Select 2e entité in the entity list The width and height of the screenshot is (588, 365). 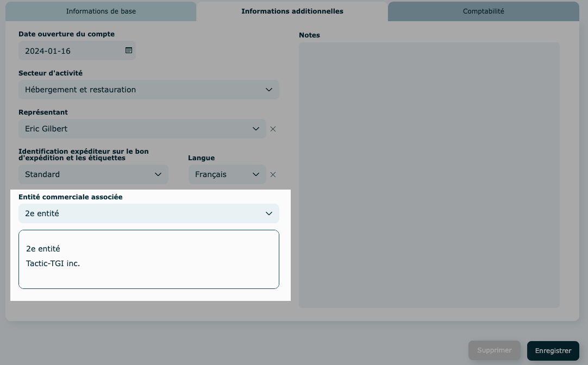pyautogui.click(x=43, y=249)
